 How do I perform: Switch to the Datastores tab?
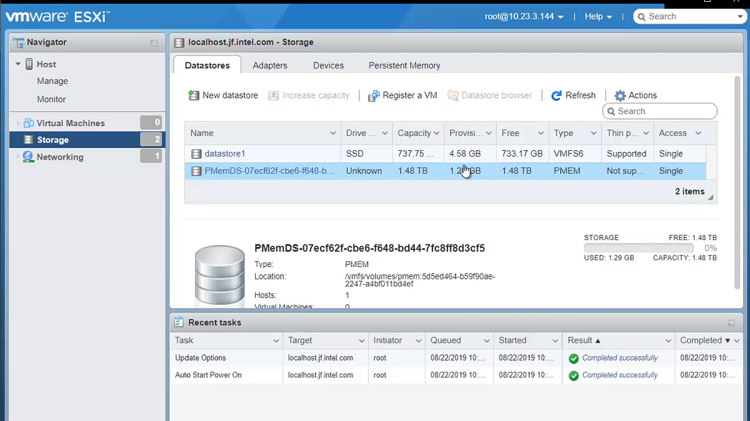tap(207, 66)
